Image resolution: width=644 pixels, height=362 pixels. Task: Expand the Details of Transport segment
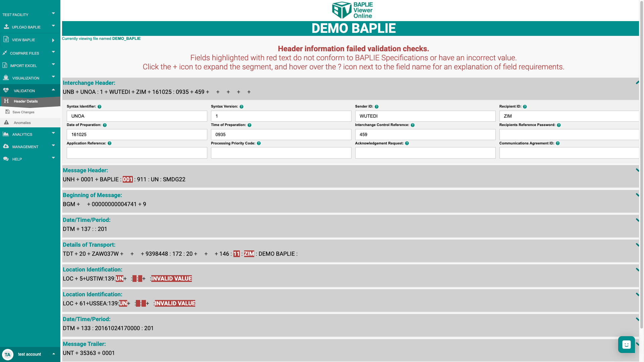click(x=637, y=245)
